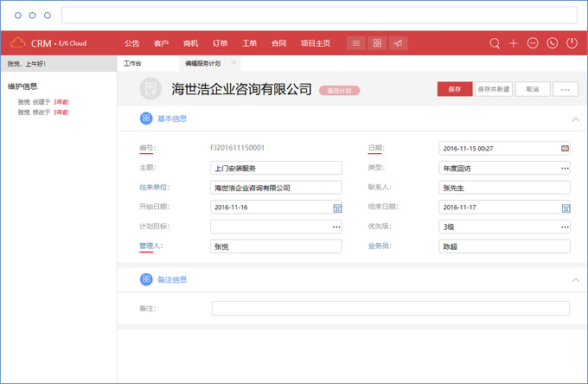Click the power logout icon
The width and height of the screenshot is (588, 384).
[x=572, y=43]
